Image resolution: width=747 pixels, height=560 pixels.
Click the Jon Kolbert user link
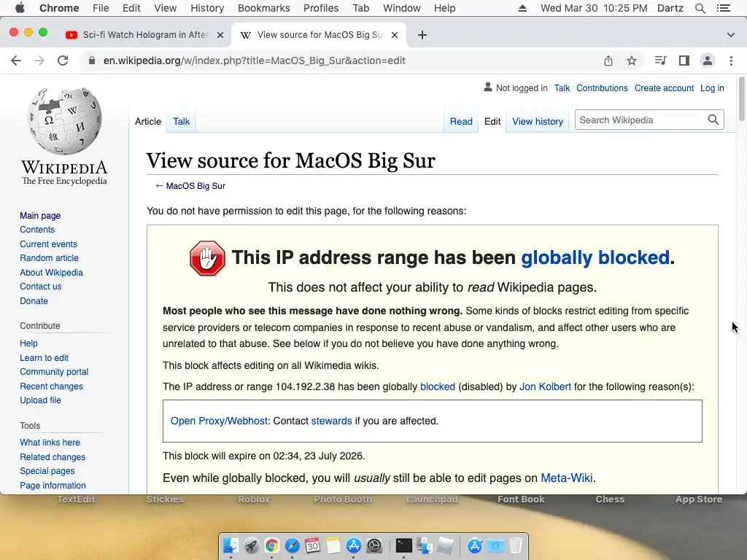click(x=545, y=386)
